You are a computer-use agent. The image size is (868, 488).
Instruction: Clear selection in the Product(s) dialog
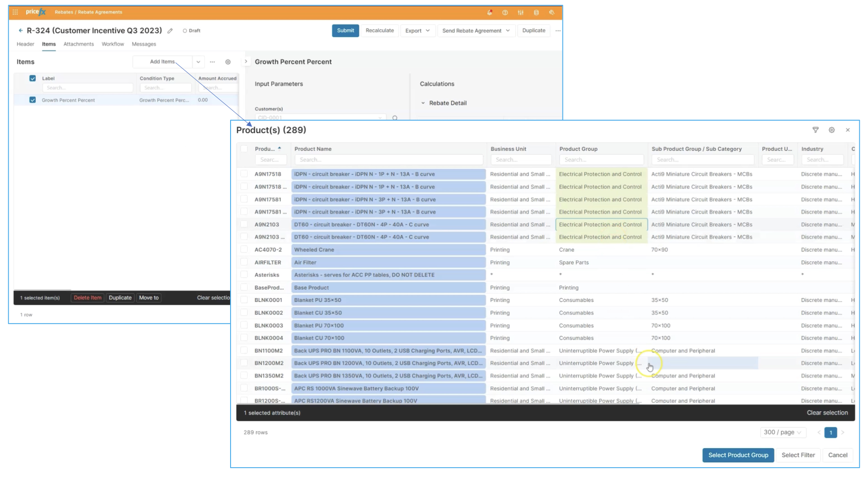(827, 413)
